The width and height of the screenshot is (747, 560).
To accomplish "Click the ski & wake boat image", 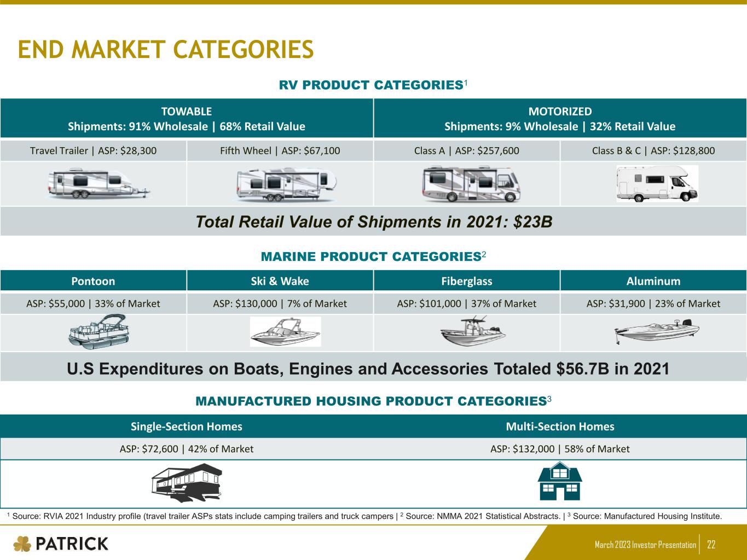I will click(x=285, y=332).
